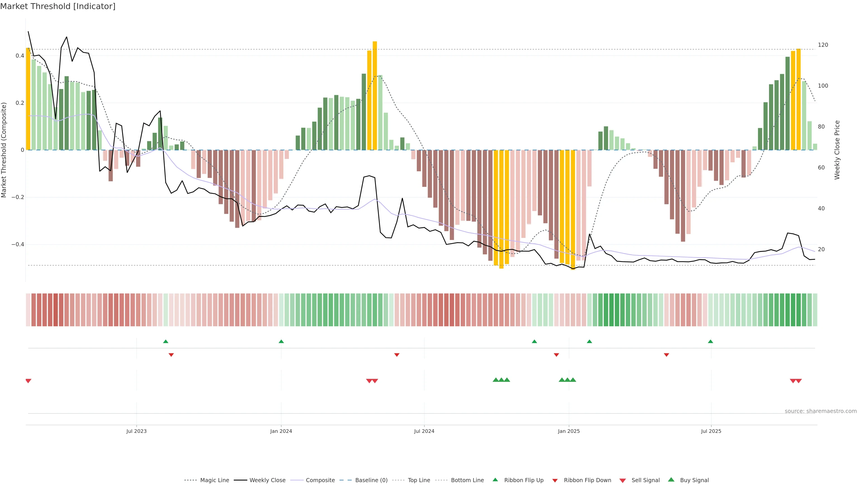Click the Market Threshold [Indicator] title
This screenshot has width=868, height=488.
tap(58, 6)
